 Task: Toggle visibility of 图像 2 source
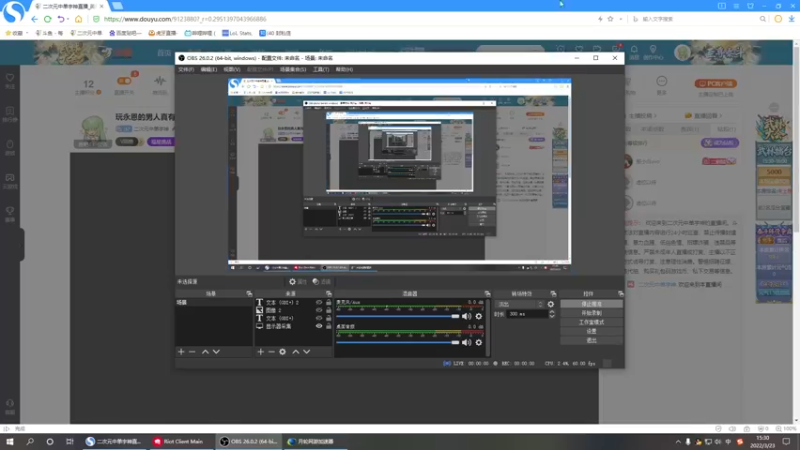pyautogui.click(x=319, y=310)
